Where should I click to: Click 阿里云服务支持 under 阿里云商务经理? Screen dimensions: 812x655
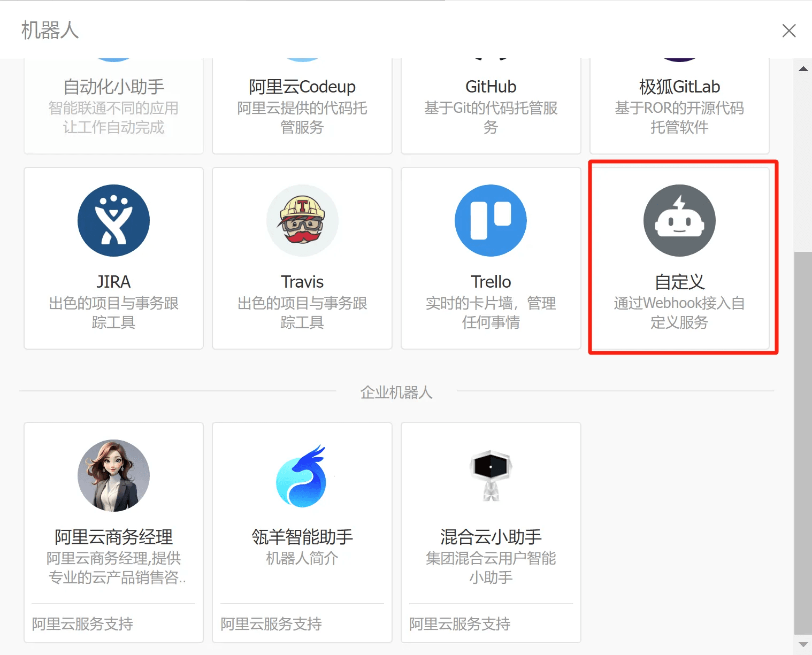(x=82, y=624)
